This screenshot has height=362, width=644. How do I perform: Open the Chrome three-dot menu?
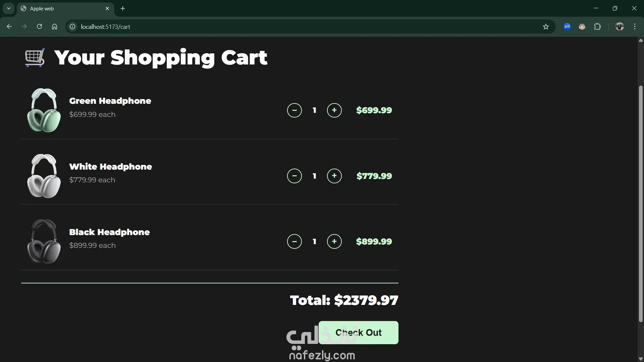(635, 27)
